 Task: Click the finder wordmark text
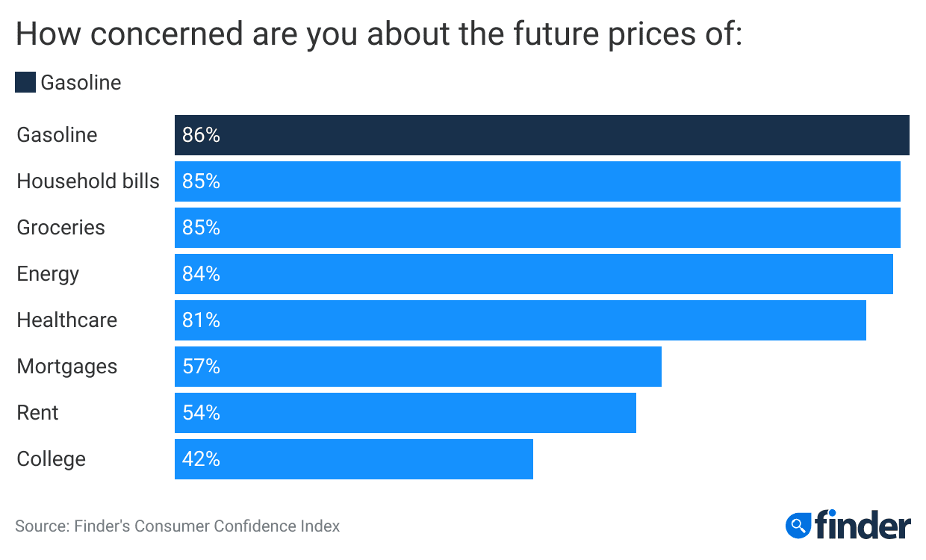863,524
